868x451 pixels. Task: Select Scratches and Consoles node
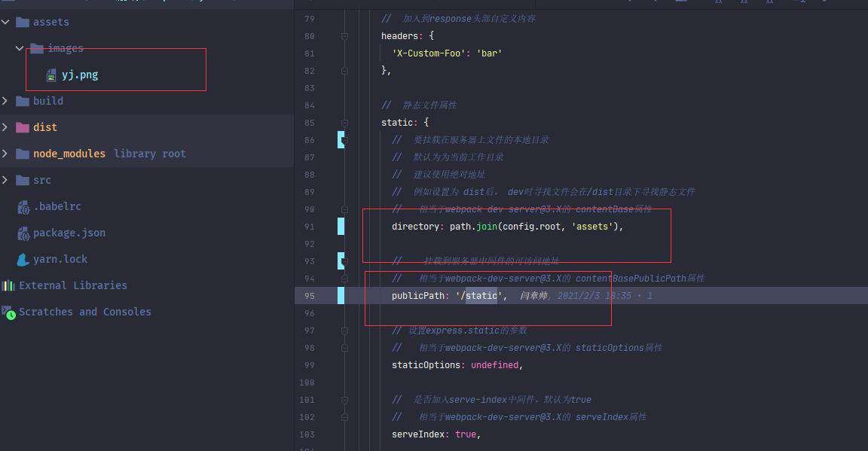84,312
